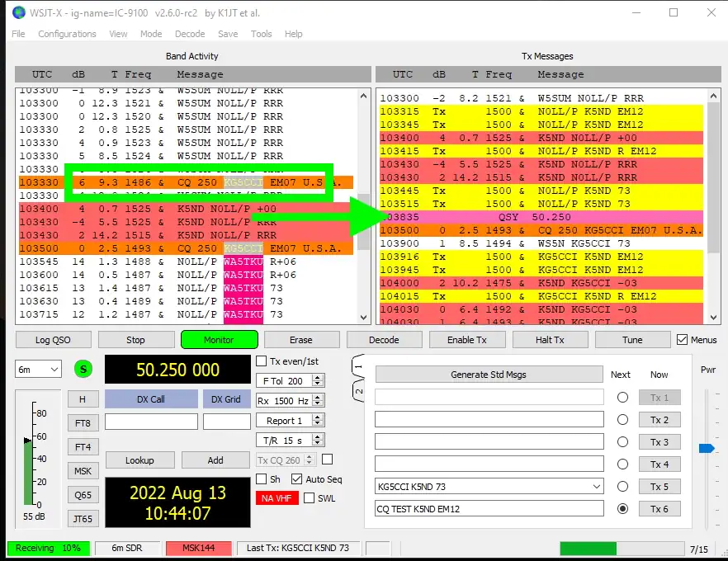This screenshot has height=561, width=728.
Task: Increase the F Tol 200 spinner value
Action: 319,377
